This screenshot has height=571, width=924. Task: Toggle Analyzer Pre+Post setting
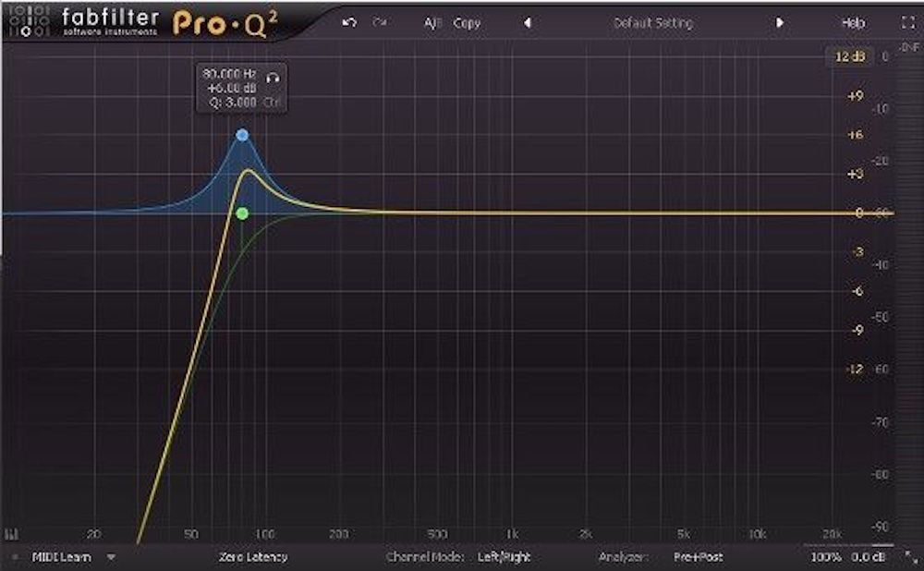(x=698, y=557)
